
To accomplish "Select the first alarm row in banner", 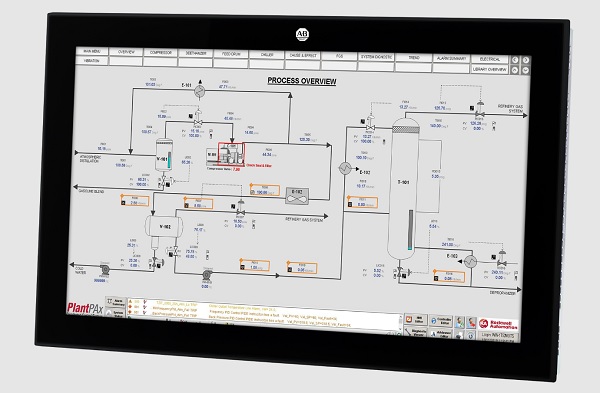I will pyautogui.click(x=264, y=305).
